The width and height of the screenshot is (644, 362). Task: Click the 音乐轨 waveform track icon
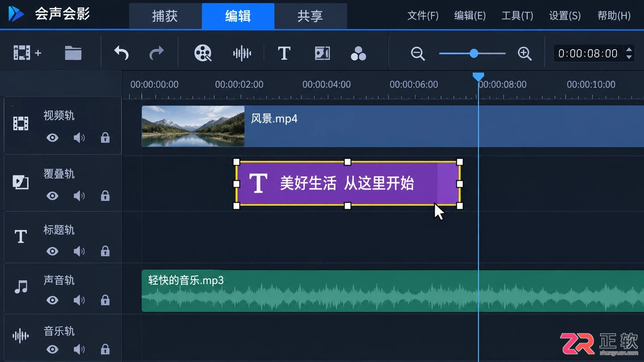21,336
